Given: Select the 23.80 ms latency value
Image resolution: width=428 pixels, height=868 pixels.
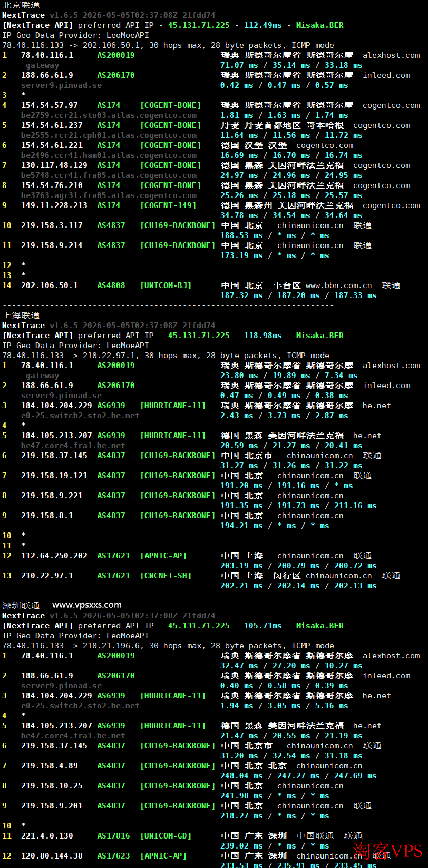Looking at the screenshot, I should pos(239,376).
